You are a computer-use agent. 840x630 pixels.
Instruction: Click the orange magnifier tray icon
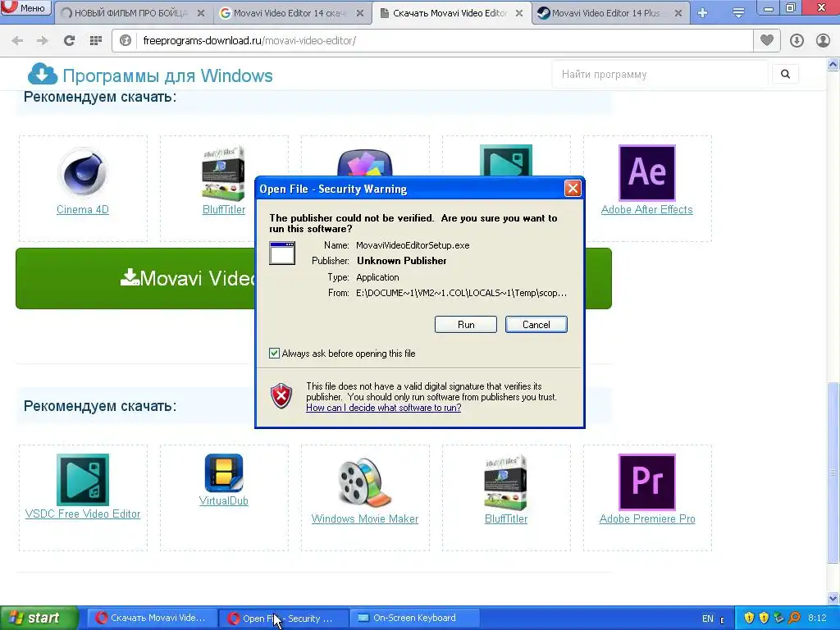pyautogui.click(x=794, y=619)
